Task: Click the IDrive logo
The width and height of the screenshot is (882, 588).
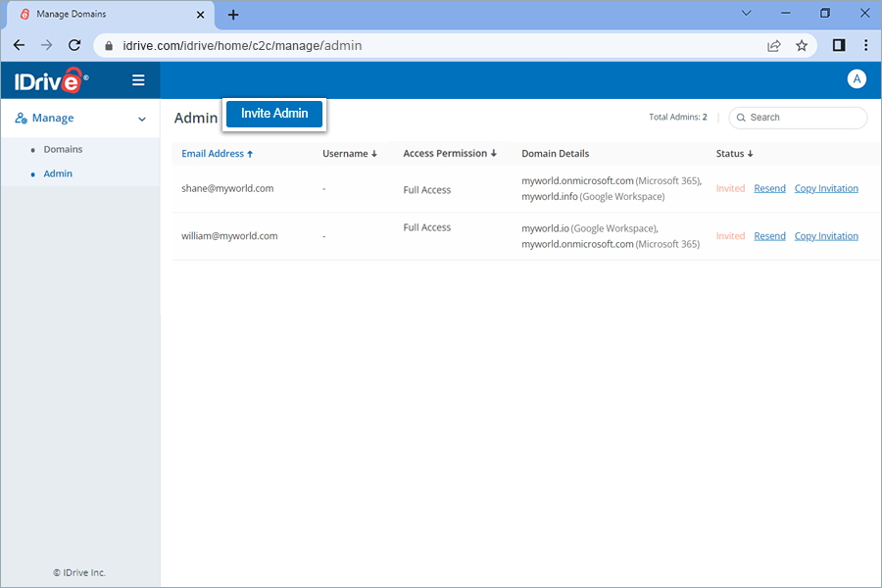Action: pos(52,80)
